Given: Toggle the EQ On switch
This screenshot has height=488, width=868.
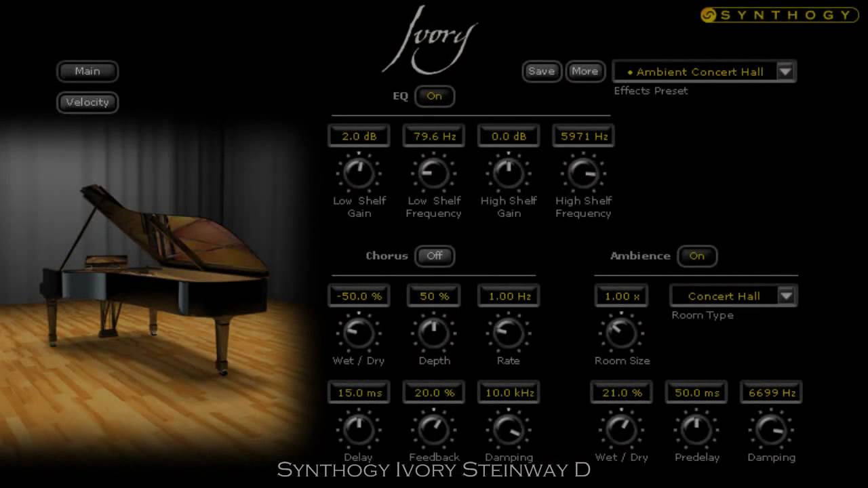Looking at the screenshot, I should tap(434, 96).
